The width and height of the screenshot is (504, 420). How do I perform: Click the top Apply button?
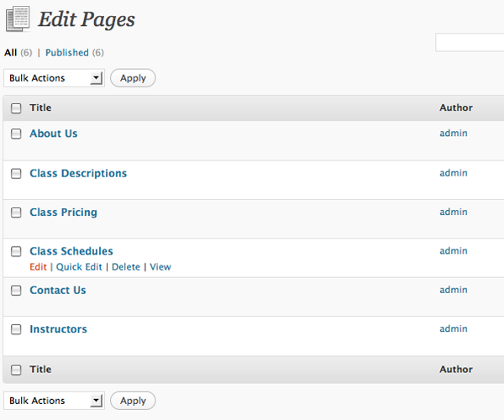coord(133,78)
